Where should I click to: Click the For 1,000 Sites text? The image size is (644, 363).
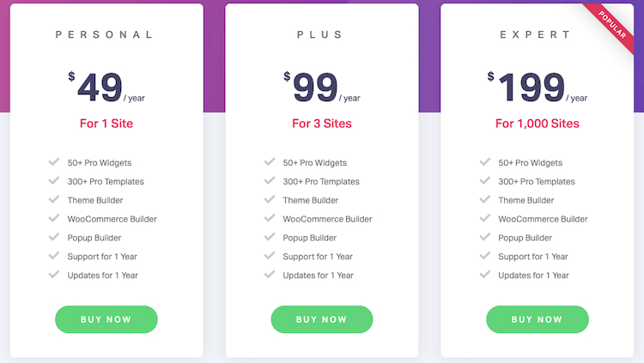(538, 124)
